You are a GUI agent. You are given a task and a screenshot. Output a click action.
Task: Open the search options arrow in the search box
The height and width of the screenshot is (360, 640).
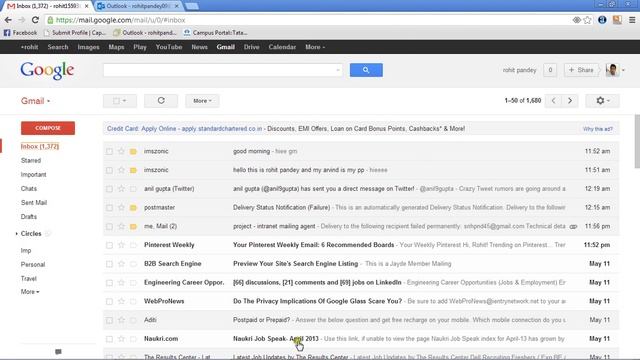tap(338, 70)
